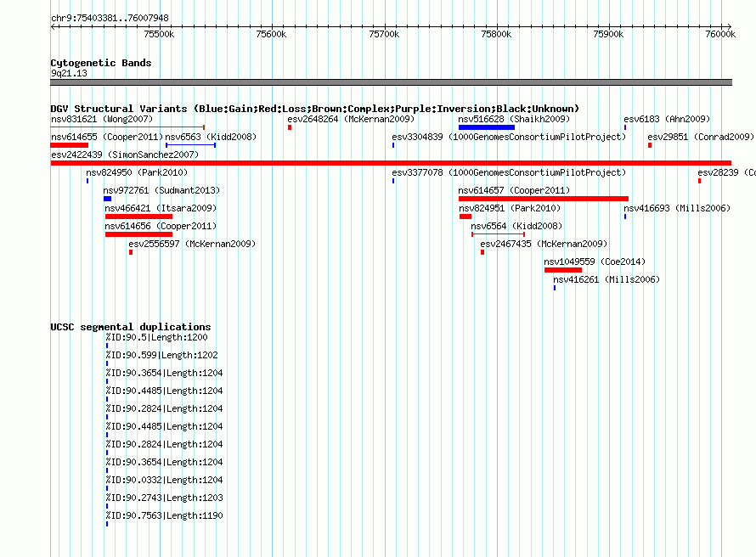Click the 75500k ruler tick label

point(159,34)
